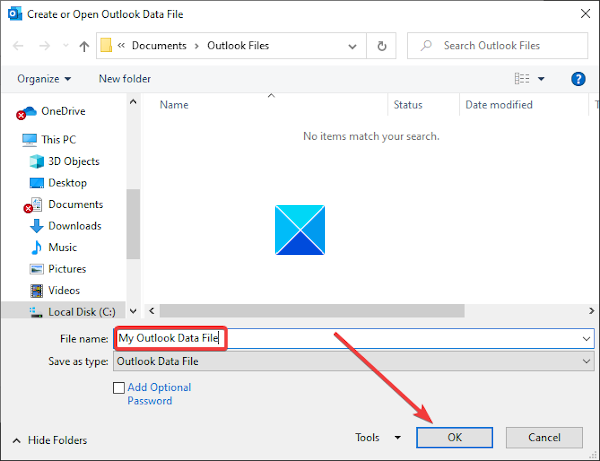This screenshot has height=461, width=600.
Task: Go up one folder level
Action: pos(84,46)
